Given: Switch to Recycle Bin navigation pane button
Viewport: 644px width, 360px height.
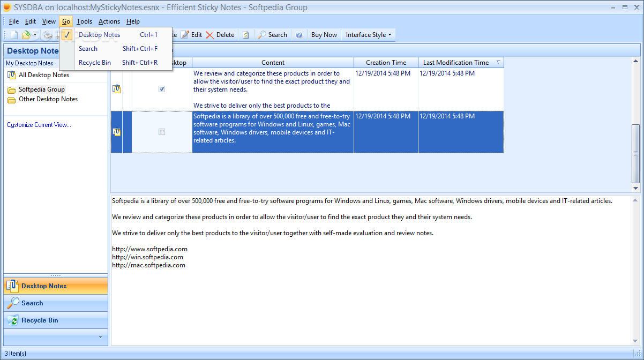Looking at the screenshot, I should point(56,320).
